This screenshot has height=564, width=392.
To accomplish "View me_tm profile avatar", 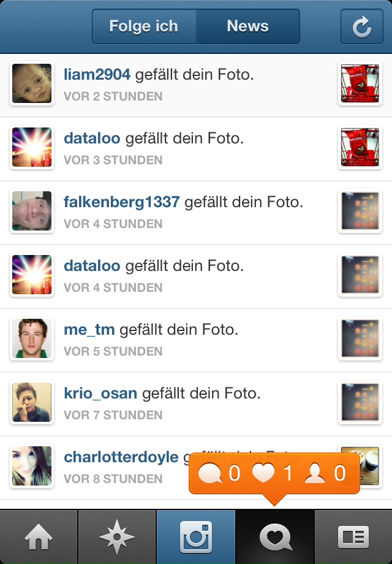I will (x=32, y=338).
